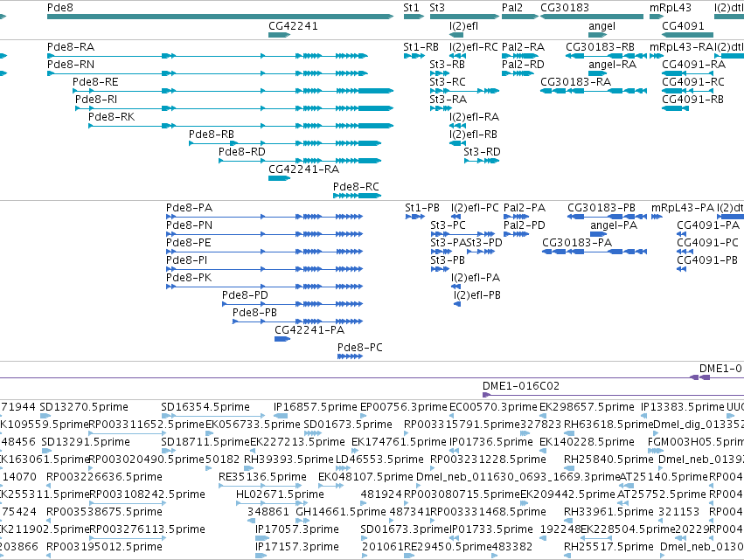Open the IP17057.3prime EST label
This screenshot has width=744, height=560.
point(297,529)
